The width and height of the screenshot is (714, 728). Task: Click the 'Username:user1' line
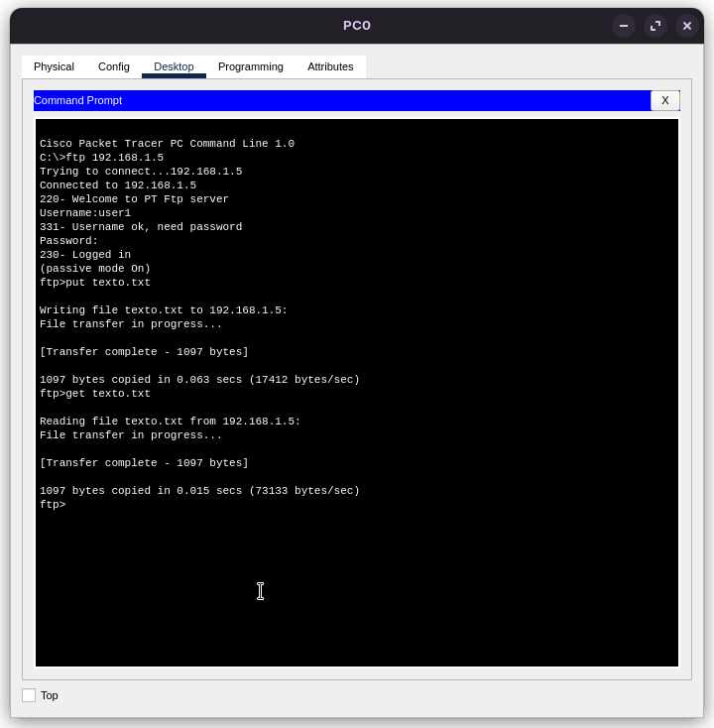point(85,212)
